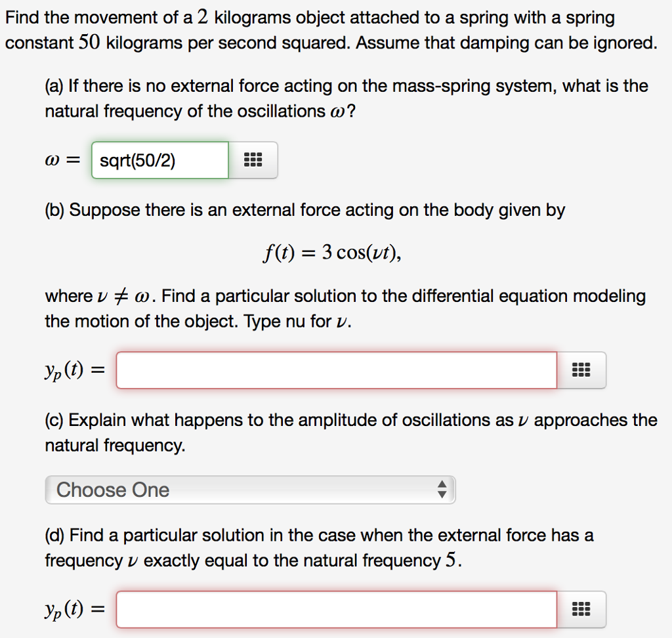Viewport: 672px width, 638px height.
Task: Click the red-outlined empty answer box under (b)
Action: pyautogui.click(x=335, y=370)
